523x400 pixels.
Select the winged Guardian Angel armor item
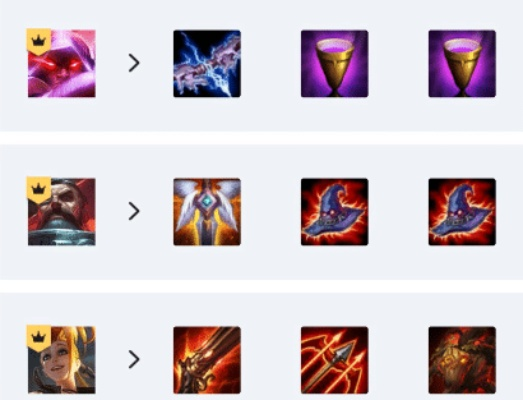pos(207,212)
